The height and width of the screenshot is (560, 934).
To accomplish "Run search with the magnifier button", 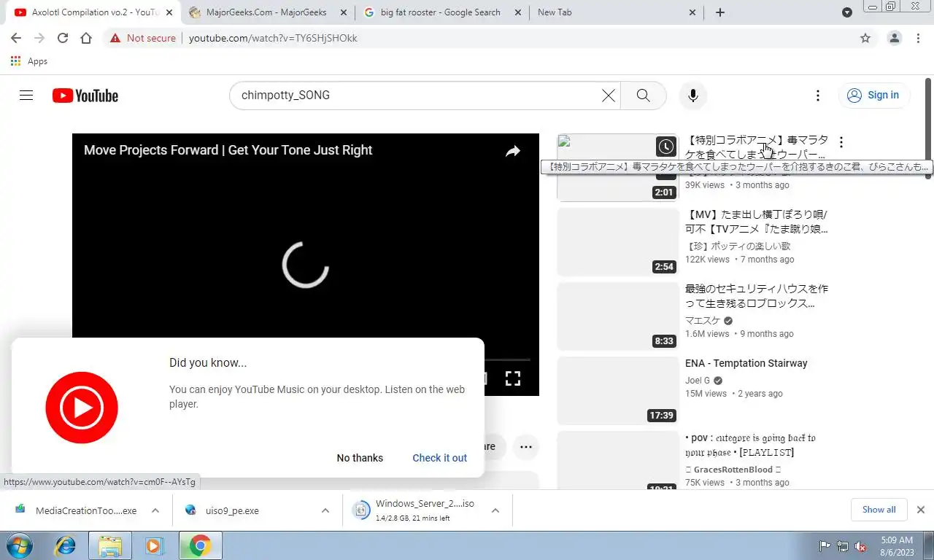I will (643, 96).
